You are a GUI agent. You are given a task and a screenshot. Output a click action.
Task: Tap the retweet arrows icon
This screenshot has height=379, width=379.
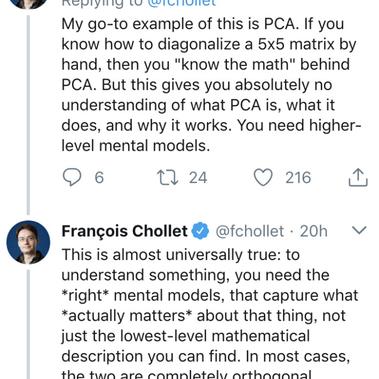168,177
